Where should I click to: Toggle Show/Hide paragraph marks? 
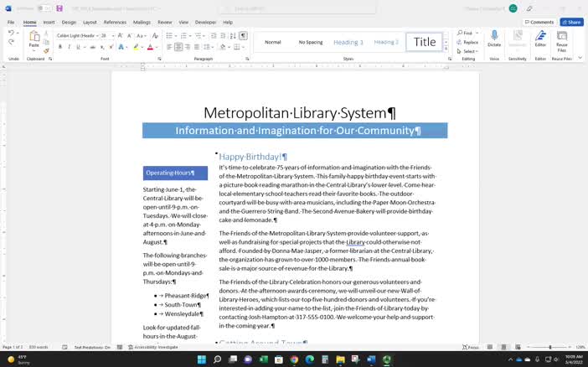click(243, 36)
